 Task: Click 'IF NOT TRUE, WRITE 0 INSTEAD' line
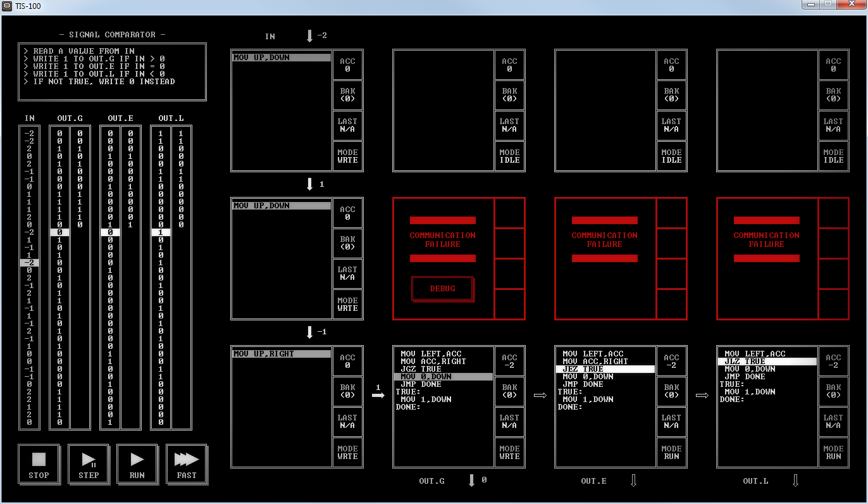coord(99,82)
